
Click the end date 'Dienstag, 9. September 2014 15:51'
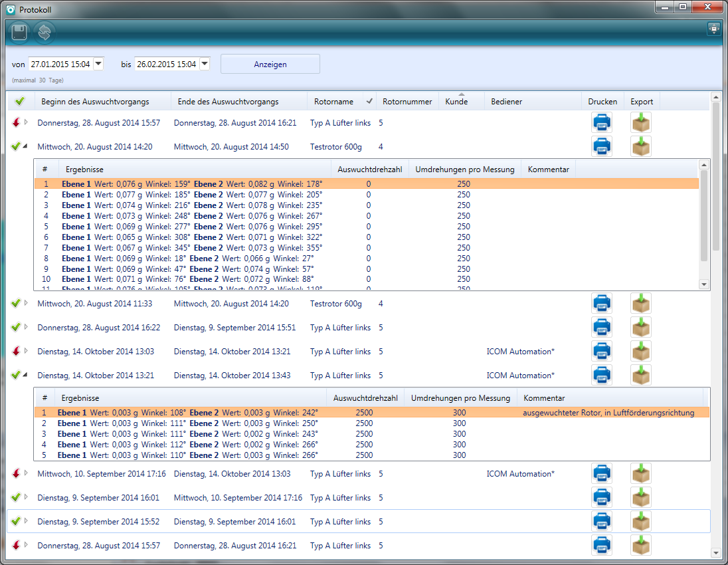pyautogui.click(x=235, y=328)
